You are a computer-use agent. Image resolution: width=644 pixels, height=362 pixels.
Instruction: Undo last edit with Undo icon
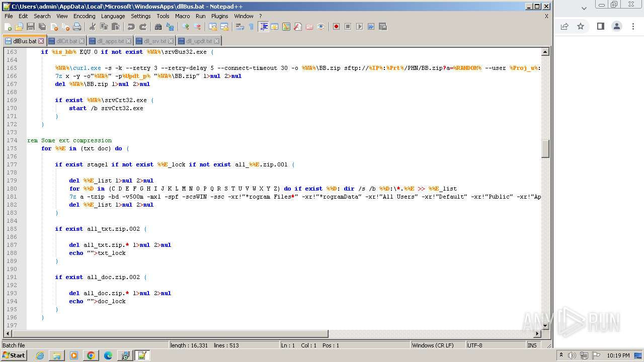tap(131, 27)
